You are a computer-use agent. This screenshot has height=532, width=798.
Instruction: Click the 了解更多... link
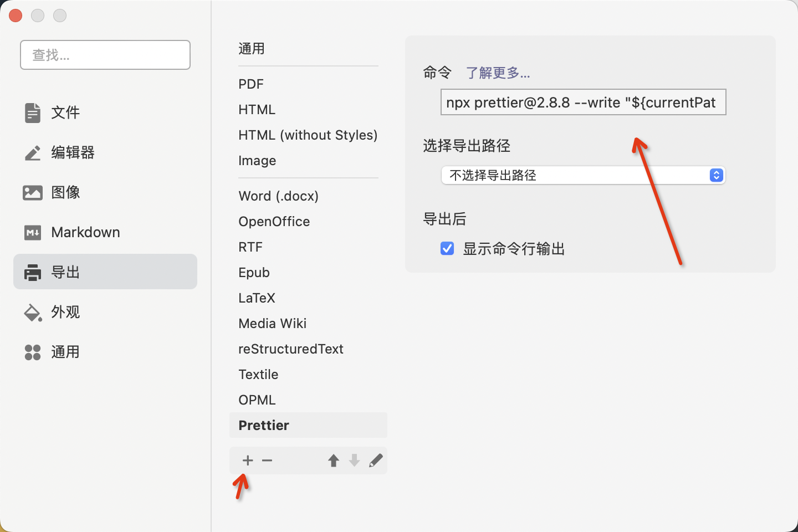click(498, 73)
